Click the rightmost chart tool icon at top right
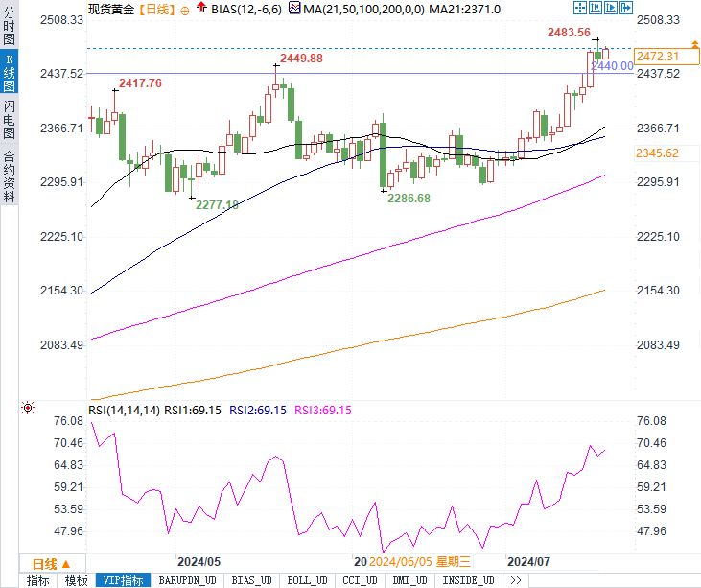The height and width of the screenshot is (588, 701). (628, 8)
